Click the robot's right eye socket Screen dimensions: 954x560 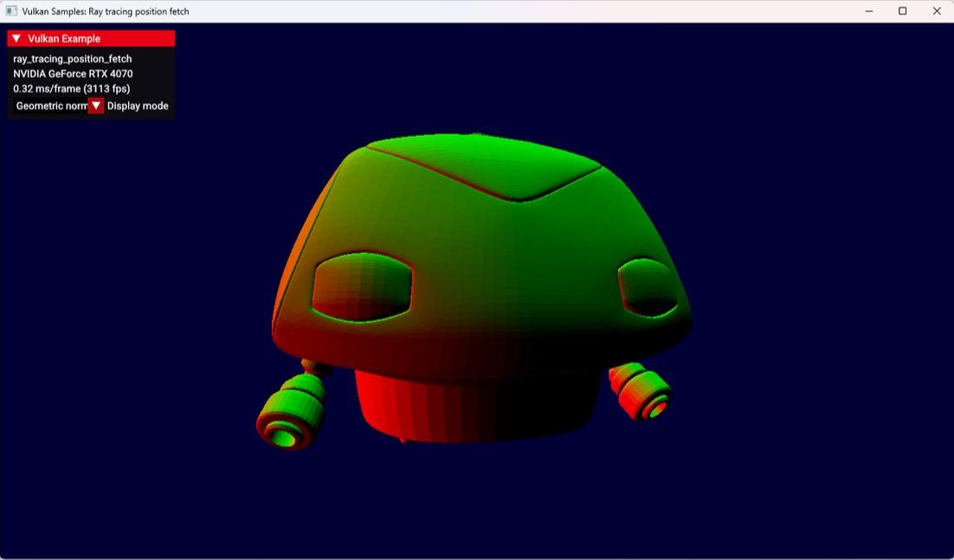pos(648,286)
